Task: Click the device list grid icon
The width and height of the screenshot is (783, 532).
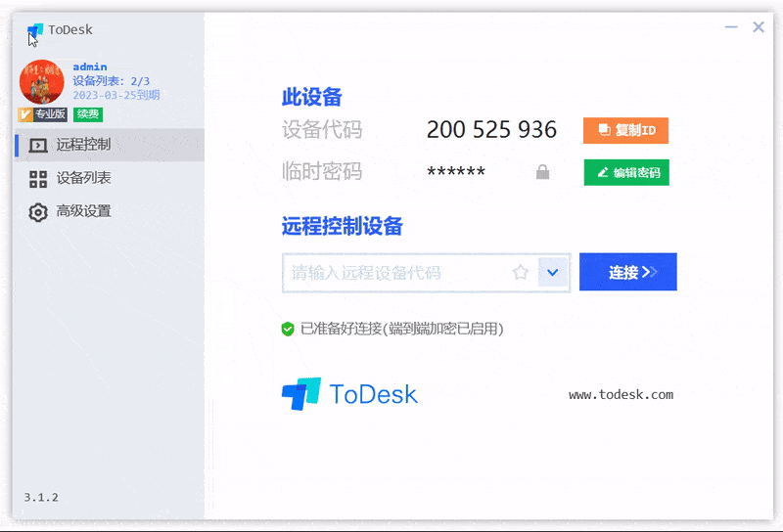Action: pos(38,179)
